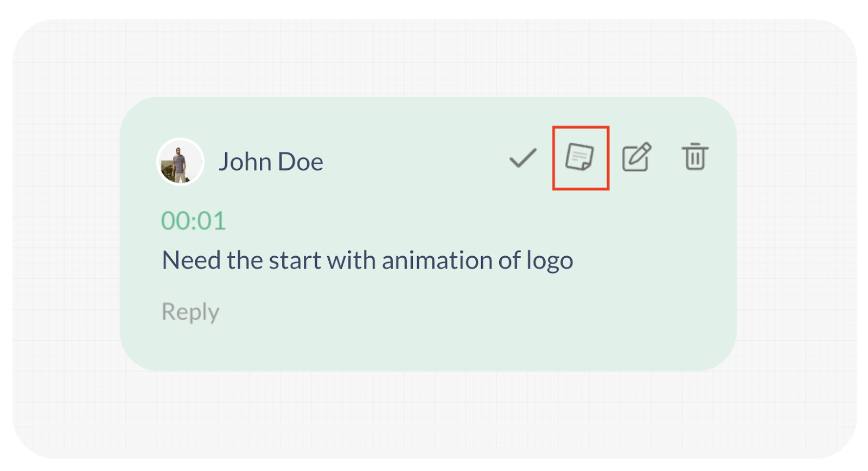Click the word "with" in the comment

[352, 260]
